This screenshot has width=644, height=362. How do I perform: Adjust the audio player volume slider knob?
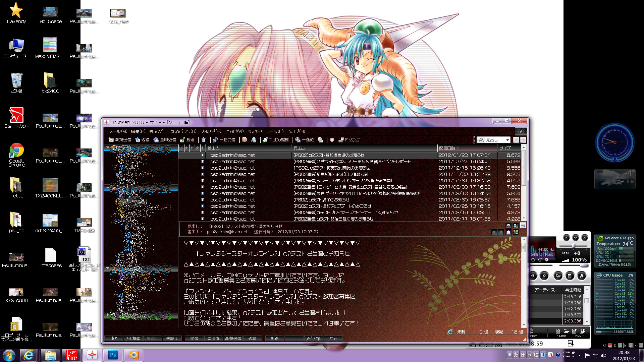click(x=584, y=265)
